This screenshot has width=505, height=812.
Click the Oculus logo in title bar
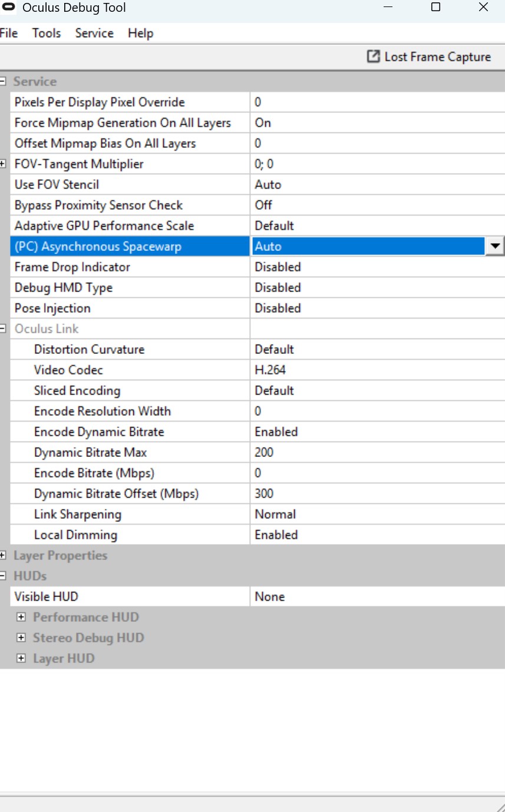coord(8,7)
